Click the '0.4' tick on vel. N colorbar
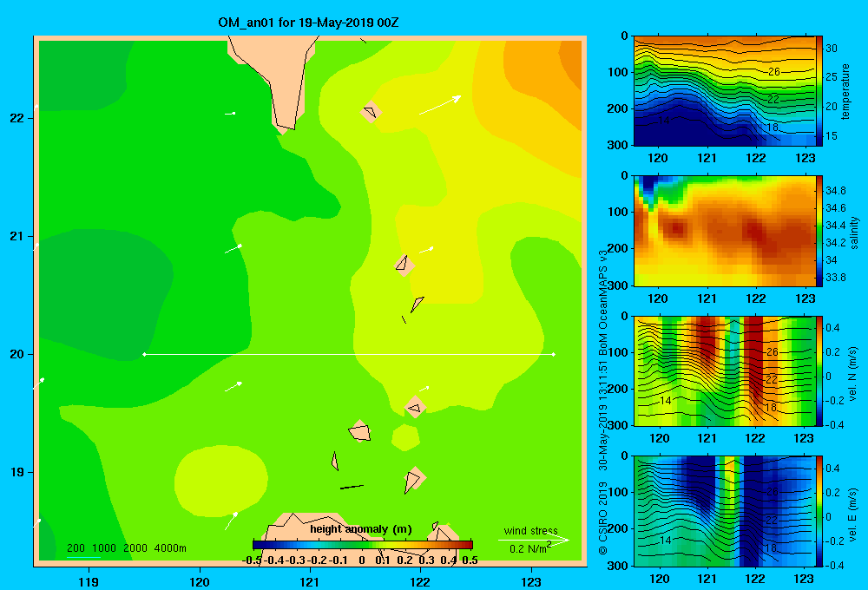The height and width of the screenshot is (590, 868). click(832, 328)
